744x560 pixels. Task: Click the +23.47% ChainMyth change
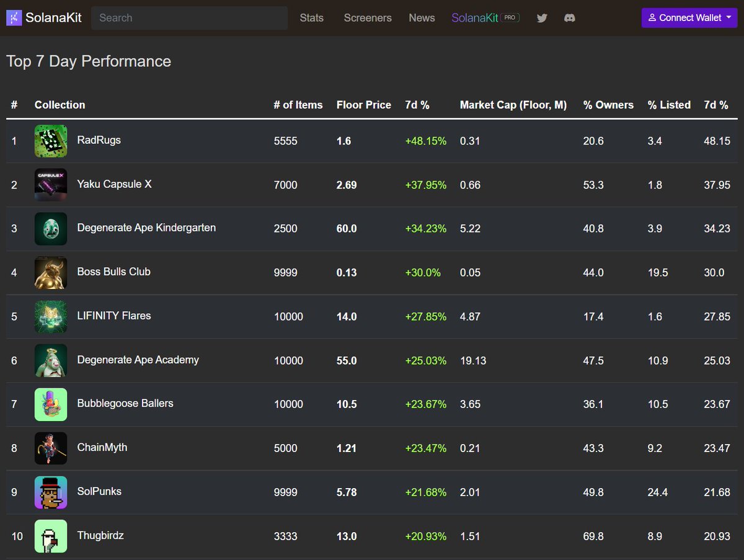tap(426, 448)
